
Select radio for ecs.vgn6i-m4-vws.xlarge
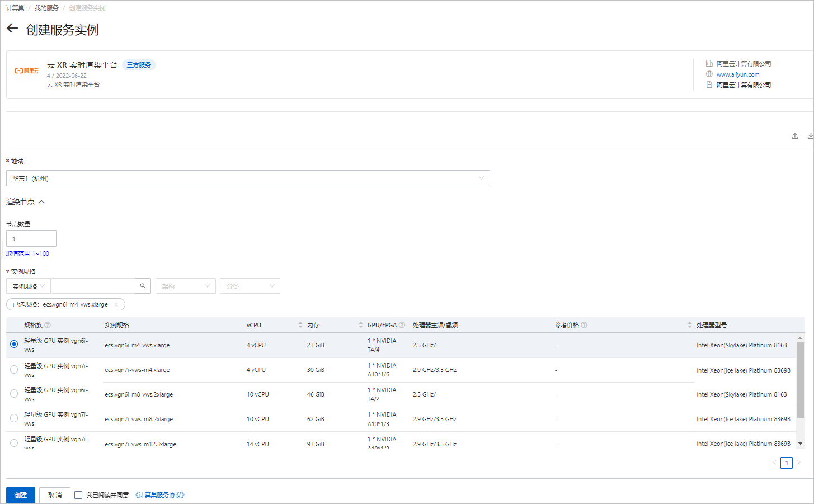click(x=14, y=344)
